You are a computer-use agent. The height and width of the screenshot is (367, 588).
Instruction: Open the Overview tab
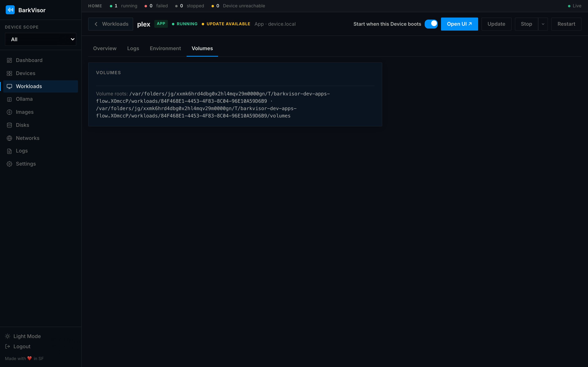105,48
